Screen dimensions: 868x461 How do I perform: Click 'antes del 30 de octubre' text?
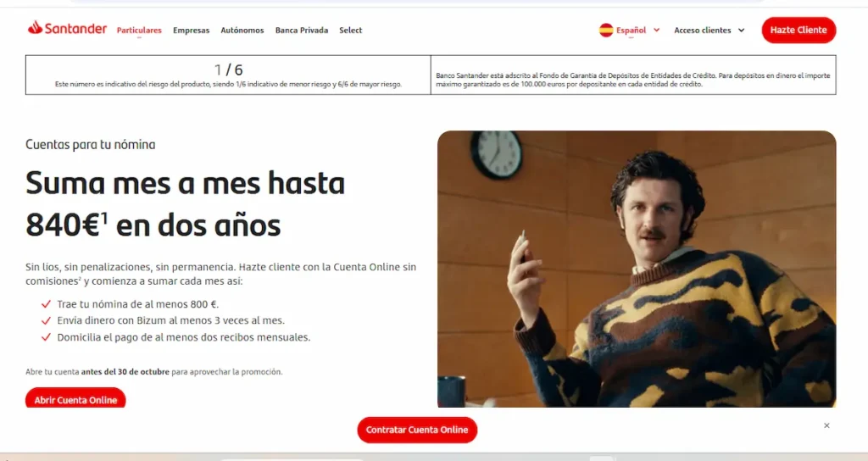(x=125, y=372)
